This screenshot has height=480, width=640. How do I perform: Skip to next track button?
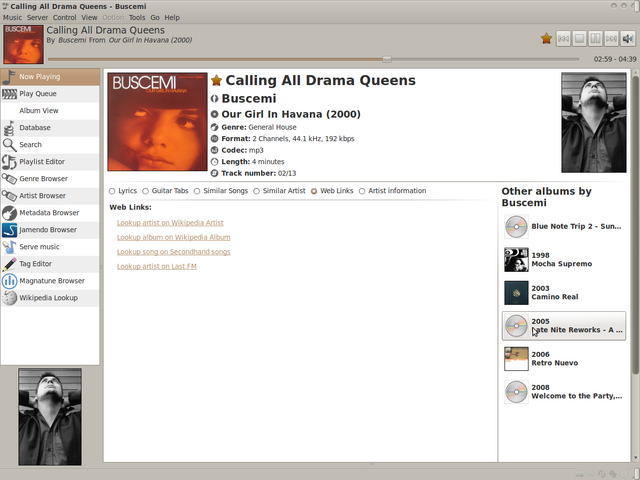[611, 39]
